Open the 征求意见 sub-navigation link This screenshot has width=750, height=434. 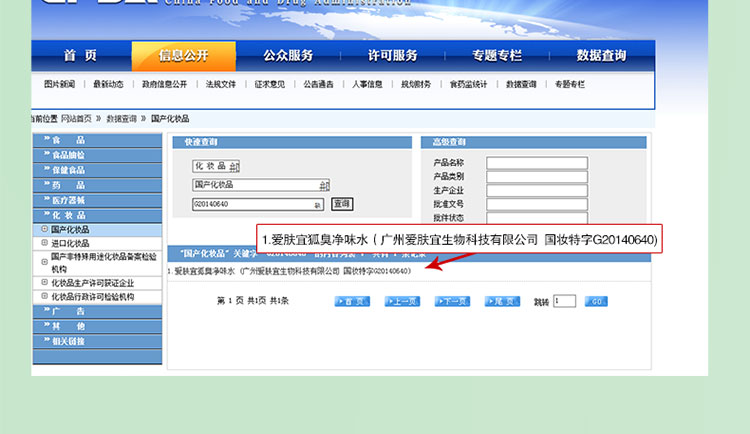coord(270,84)
